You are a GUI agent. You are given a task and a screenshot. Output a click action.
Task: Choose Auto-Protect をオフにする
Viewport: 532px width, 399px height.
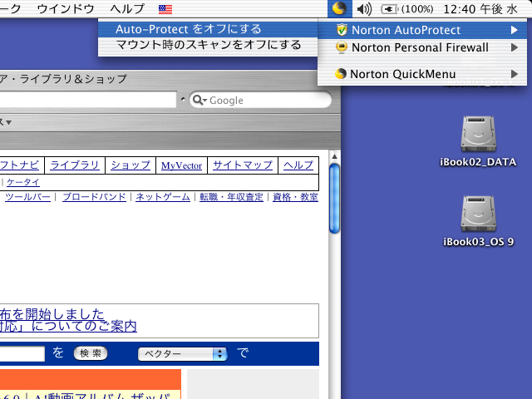208,29
